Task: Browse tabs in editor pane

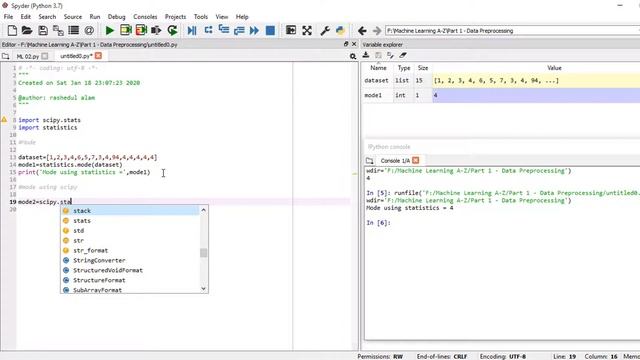Action: click(6, 56)
